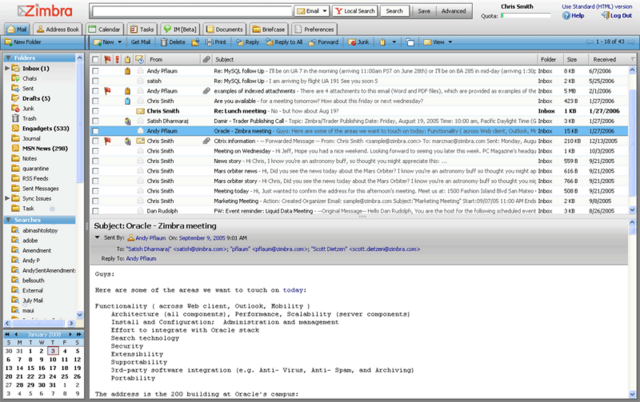The height and width of the screenshot is (402, 640).
Task: Open message in new window icon
Action: 410,42
